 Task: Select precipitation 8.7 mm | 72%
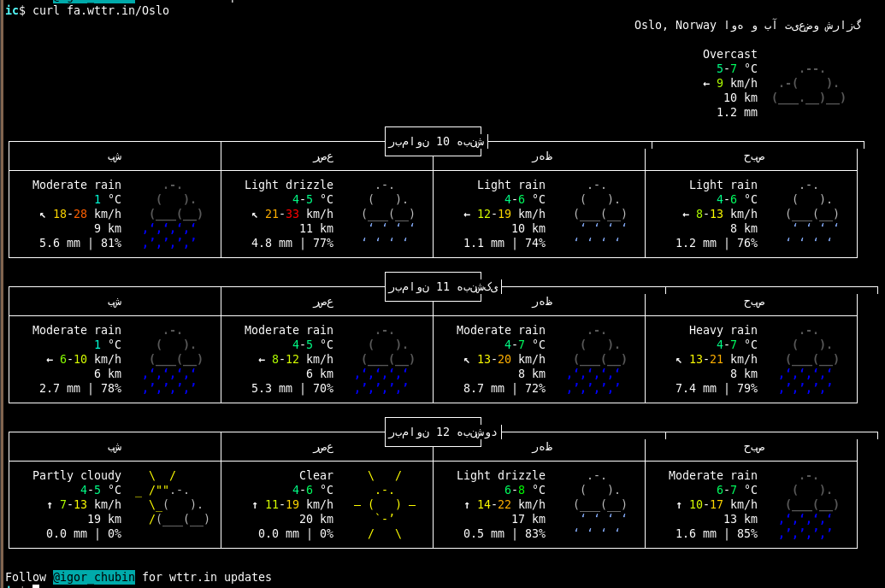pos(504,388)
